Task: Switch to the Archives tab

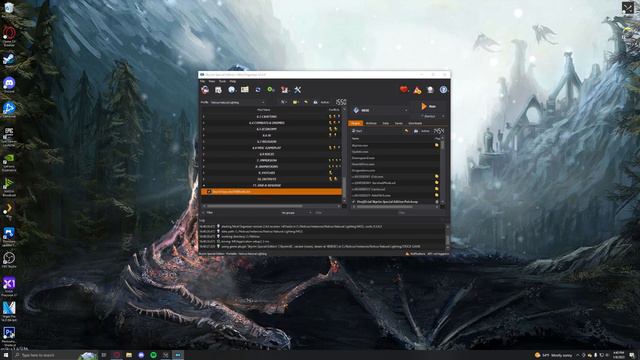Action: pos(371,123)
